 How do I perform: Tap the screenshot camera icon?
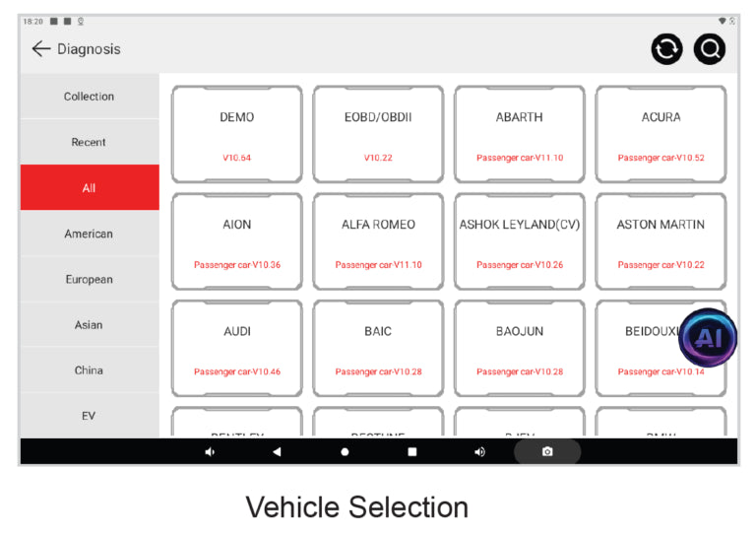[546, 452]
